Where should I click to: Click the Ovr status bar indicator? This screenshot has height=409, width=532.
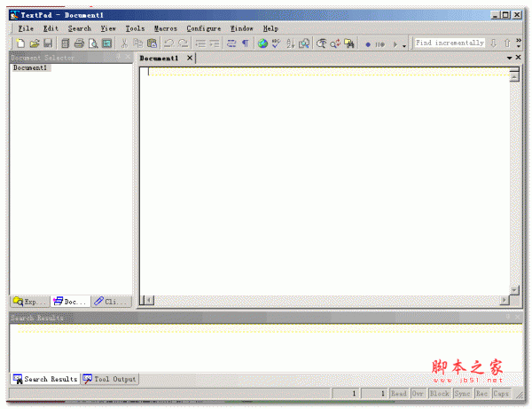pos(418,393)
